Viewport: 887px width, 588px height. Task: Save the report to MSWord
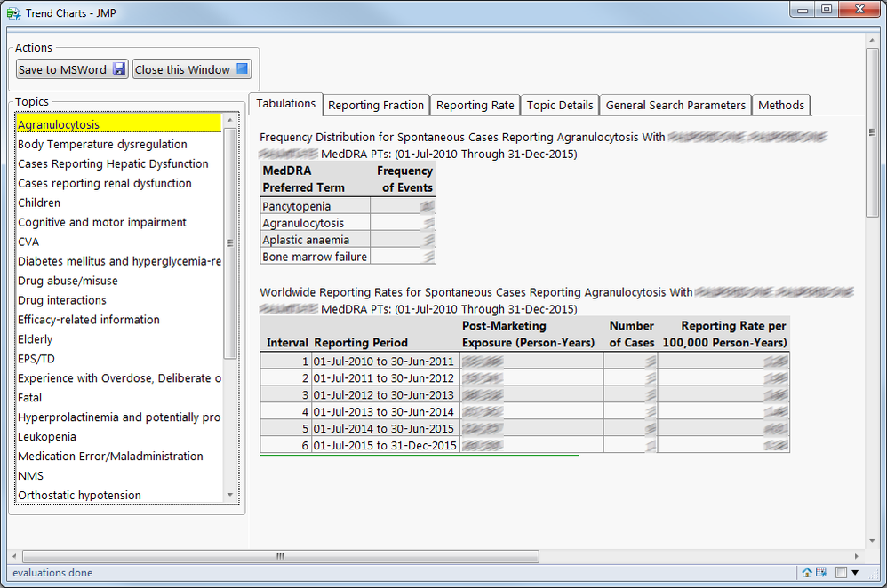click(x=72, y=69)
